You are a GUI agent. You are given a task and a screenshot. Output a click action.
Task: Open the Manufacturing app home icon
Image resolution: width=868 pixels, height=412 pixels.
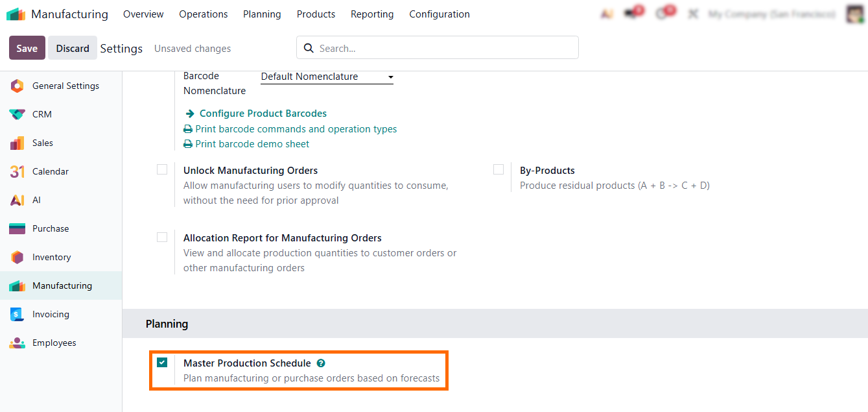[16, 14]
